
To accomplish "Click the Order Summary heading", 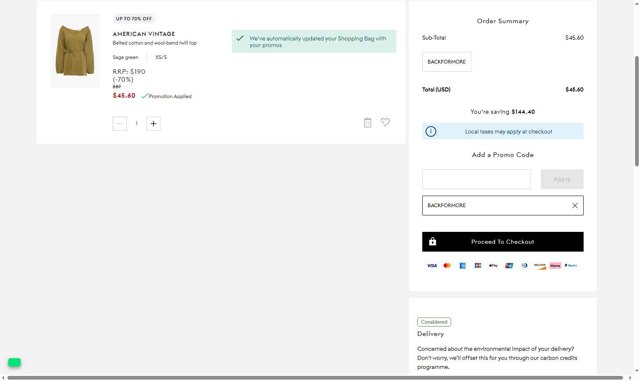I will click(x=502, y=21).
